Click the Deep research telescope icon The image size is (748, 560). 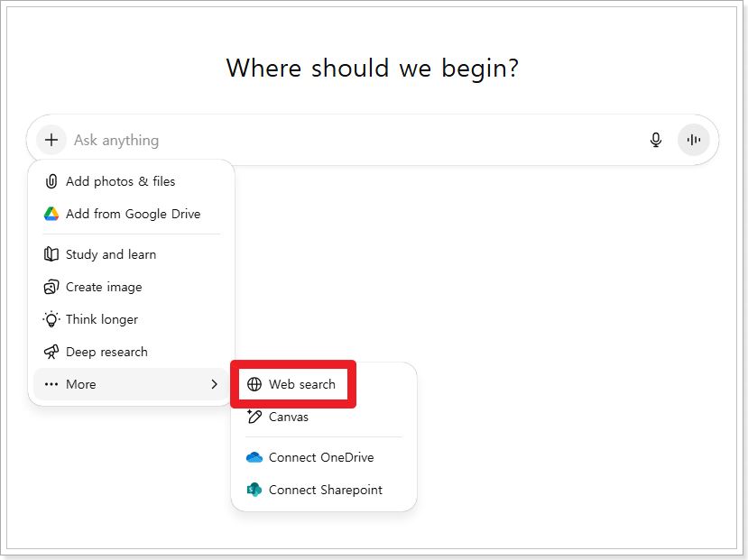(x=51, y=352)
